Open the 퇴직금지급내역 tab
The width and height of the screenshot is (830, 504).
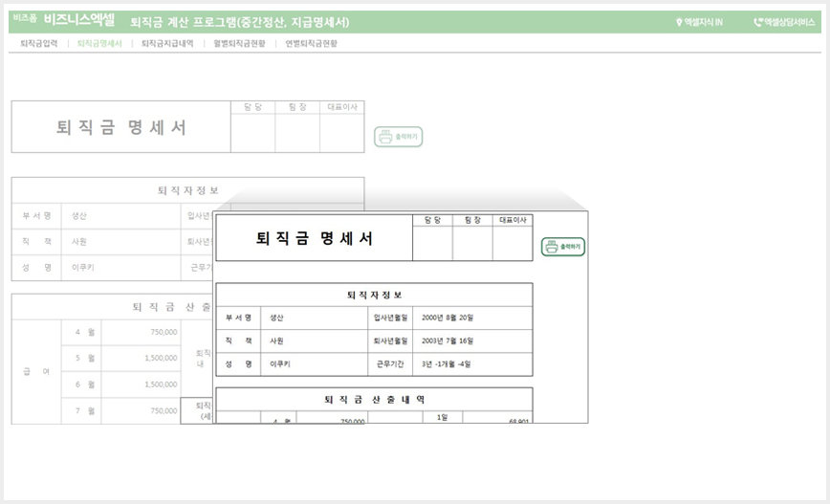[x=167, y=43]
